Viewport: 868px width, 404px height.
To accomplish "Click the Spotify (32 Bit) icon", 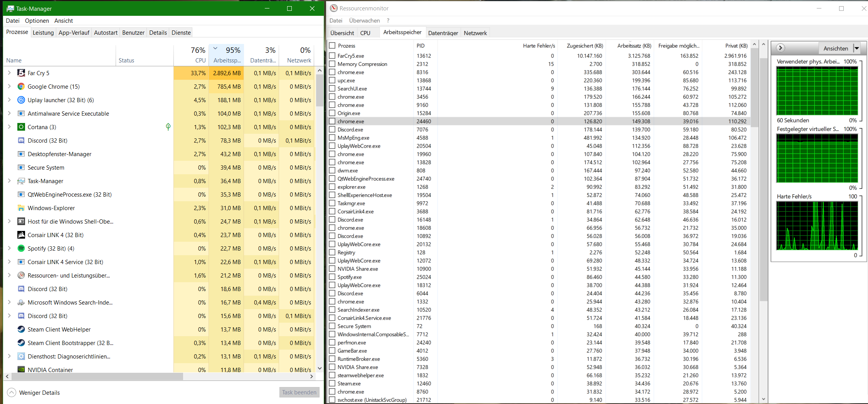I will pyautogui.click(x=21, y=248).
